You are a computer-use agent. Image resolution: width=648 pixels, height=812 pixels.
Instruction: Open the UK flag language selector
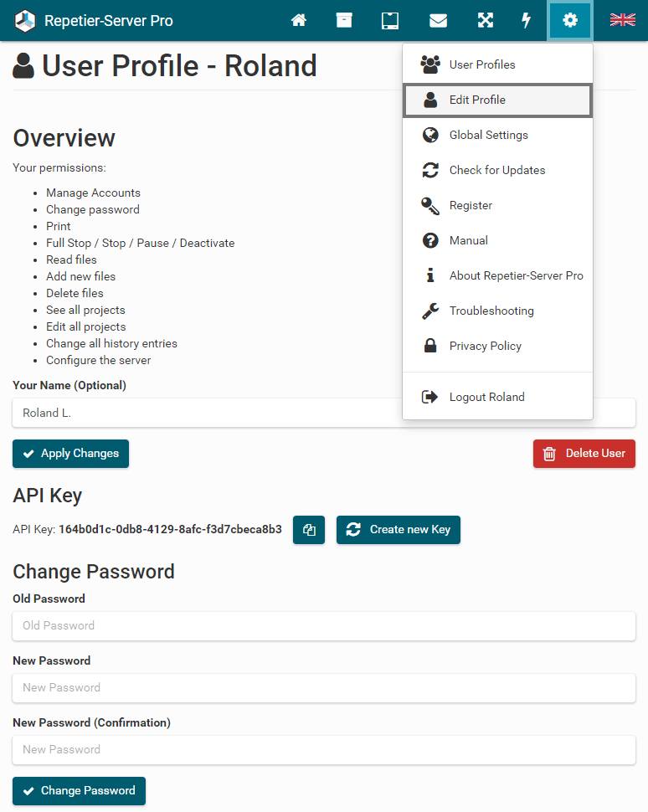click(622, 20)
